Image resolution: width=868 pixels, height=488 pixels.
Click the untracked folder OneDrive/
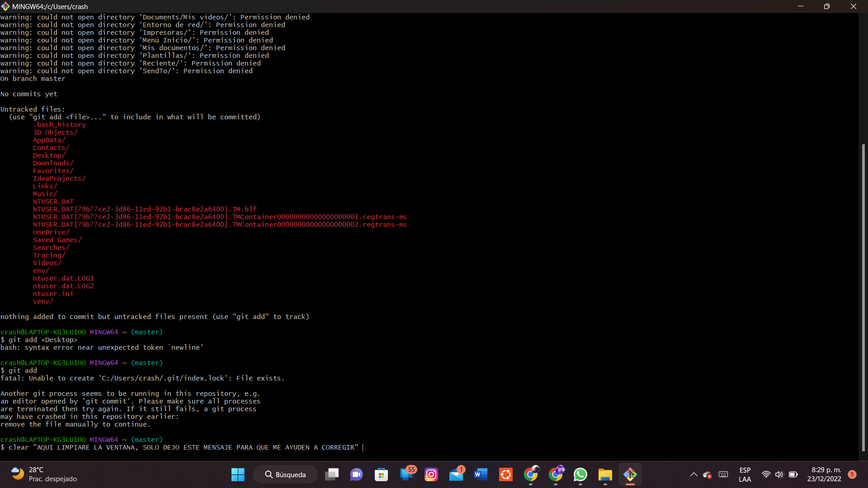click(51, 232)
